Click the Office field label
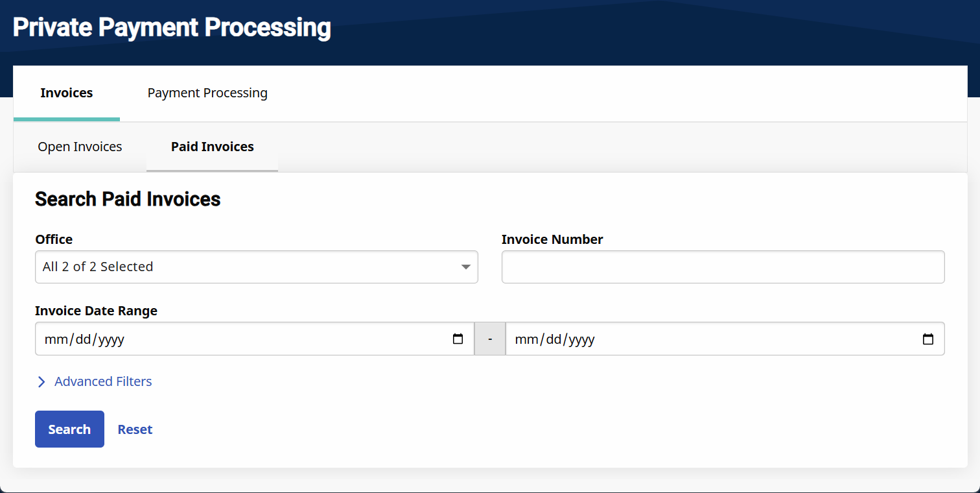The height and width of the screenshot is (493, 980). pyautogui.click(x=54, y=239)
